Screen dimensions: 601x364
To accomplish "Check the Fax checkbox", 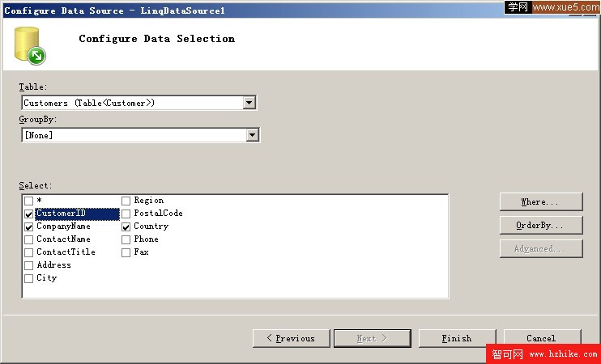I will coord(126,253).
